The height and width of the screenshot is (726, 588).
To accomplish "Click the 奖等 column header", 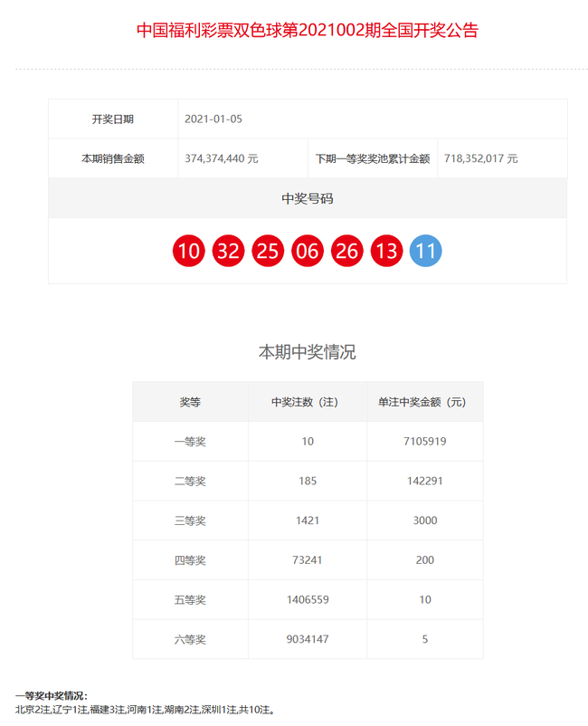I will click(190, 402).
